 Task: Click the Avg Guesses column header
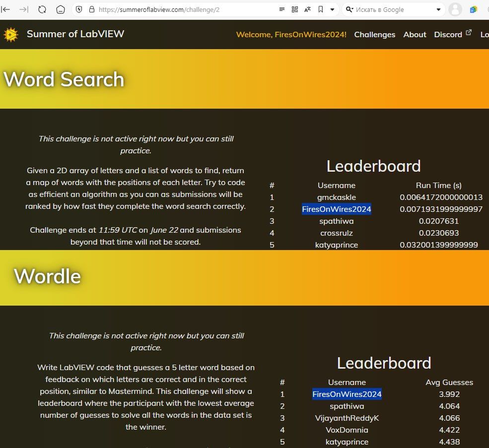click(449, 382)
